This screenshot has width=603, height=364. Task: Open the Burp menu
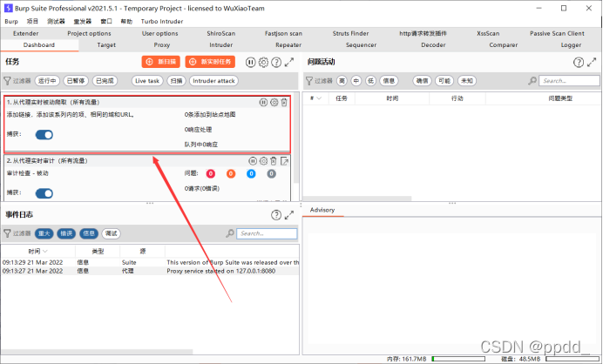pos(11,22)
